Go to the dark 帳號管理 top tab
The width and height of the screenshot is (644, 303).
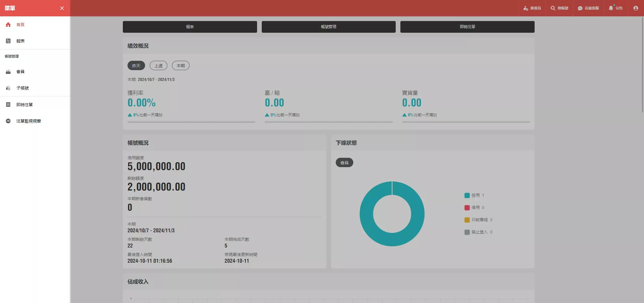tap(328, 27)
